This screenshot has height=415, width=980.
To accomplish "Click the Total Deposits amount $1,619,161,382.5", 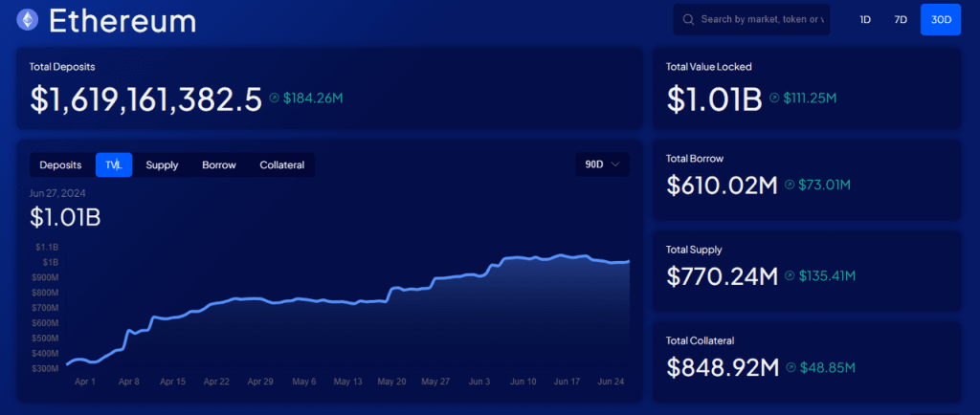I will click(x=145, y=98).
